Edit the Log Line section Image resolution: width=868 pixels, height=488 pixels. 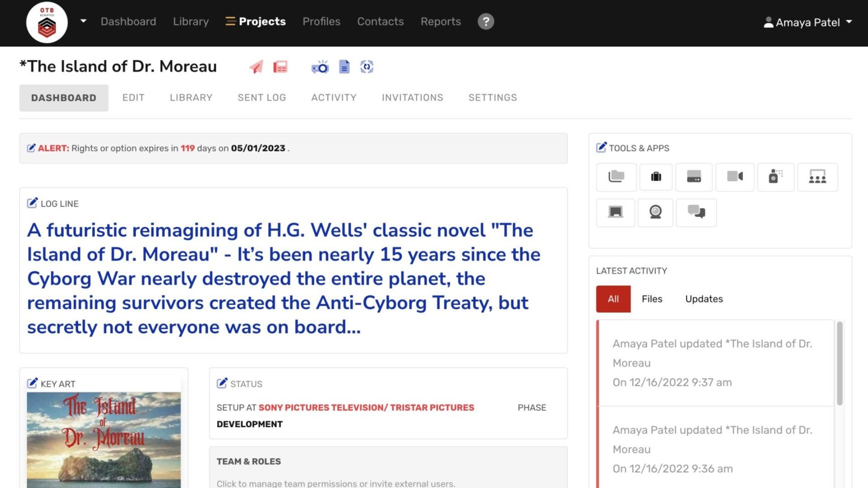pos(32,203)
